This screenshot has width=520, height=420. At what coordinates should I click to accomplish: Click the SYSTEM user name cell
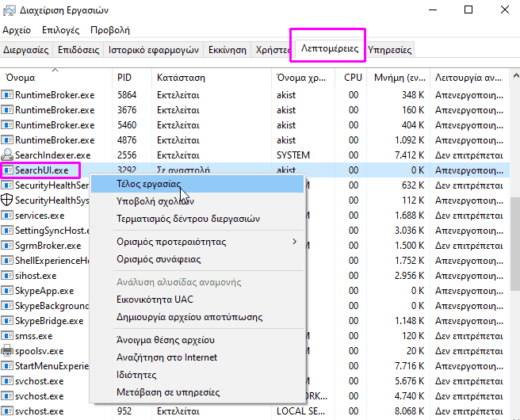pyautogui.click(x=293, y=155)
